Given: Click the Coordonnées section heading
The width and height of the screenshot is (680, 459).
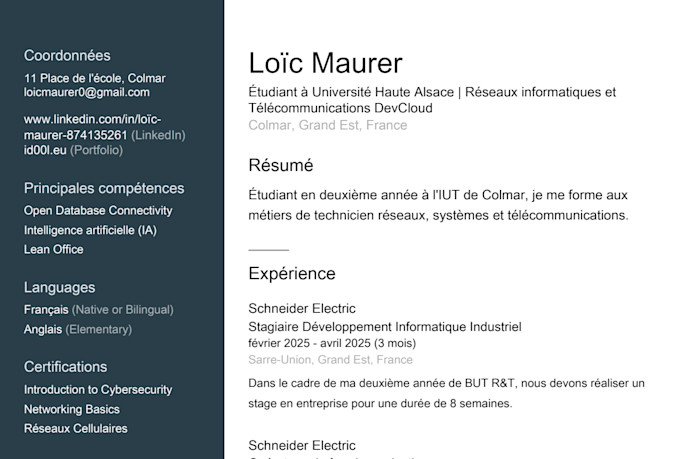Looking at the screenshot, I should point(67,56).
